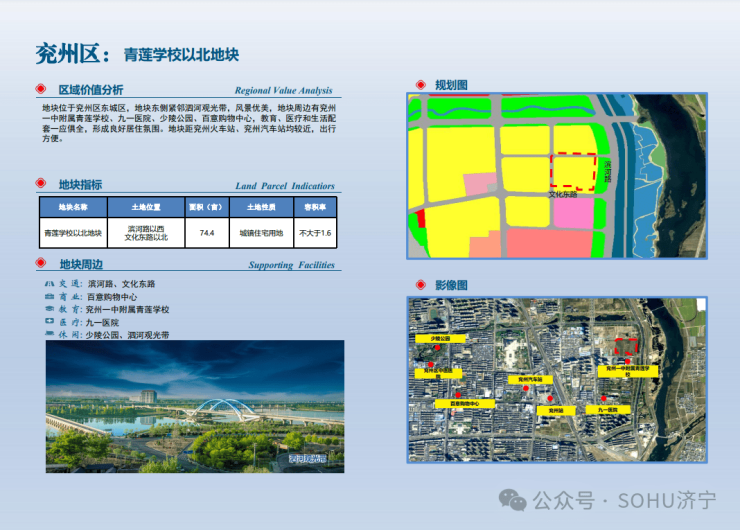The width and height of the screenshot is (740, 530).
Task: Click the red diamond bullet beside 区域价值分析
Action: click(41, 89)
